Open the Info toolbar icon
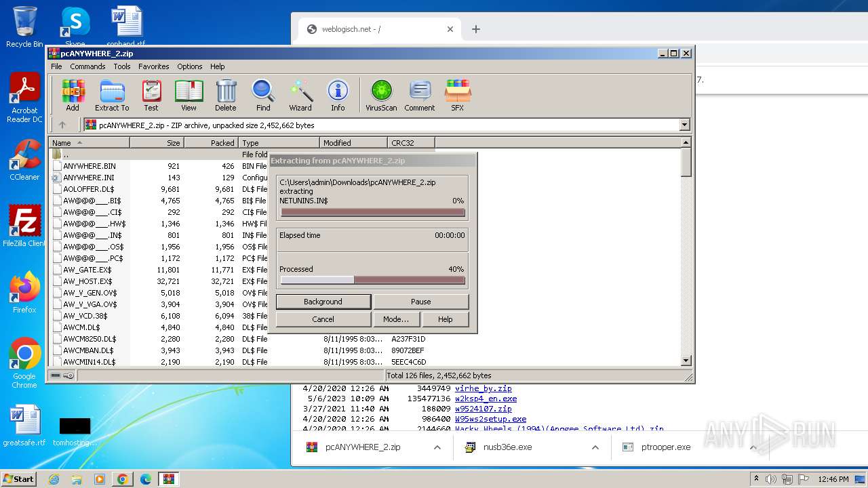Viewport: 868px width, 488px height. tap(338, 95)
